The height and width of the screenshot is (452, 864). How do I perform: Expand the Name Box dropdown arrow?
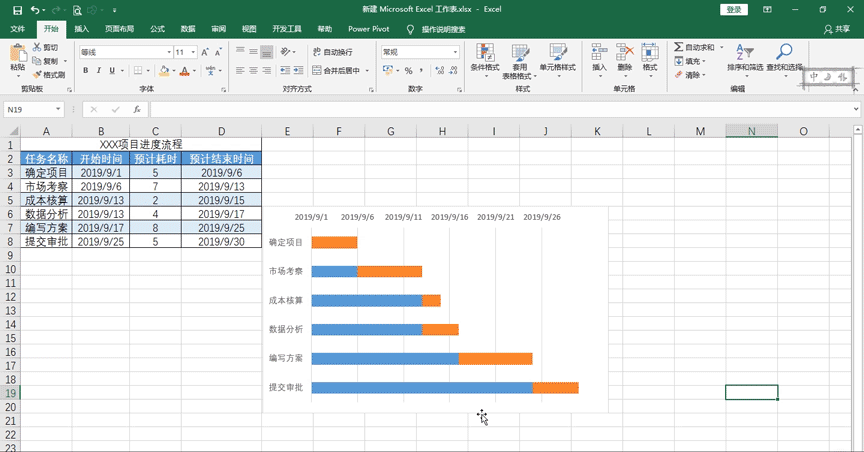click(x=57, y=109)
